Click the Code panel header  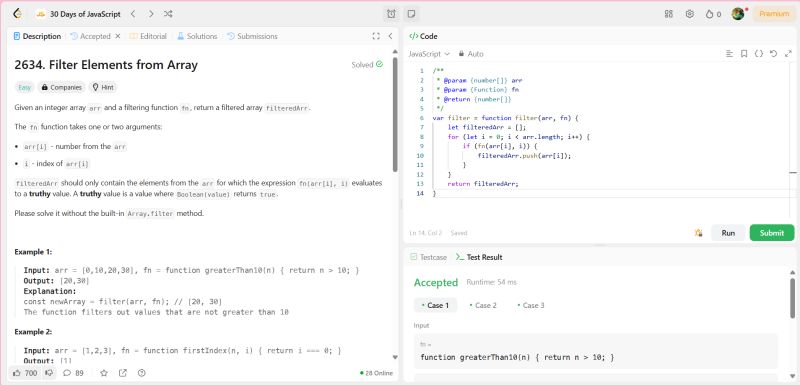click(x=423, y=36)
